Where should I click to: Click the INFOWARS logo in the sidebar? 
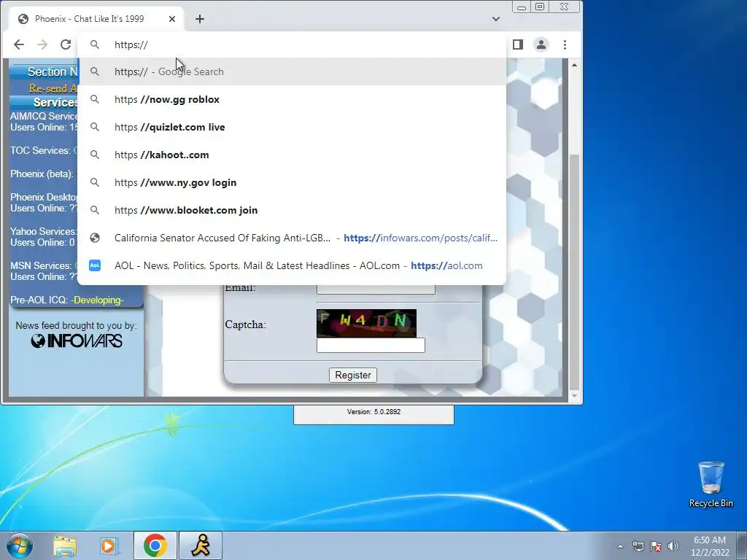77,341
